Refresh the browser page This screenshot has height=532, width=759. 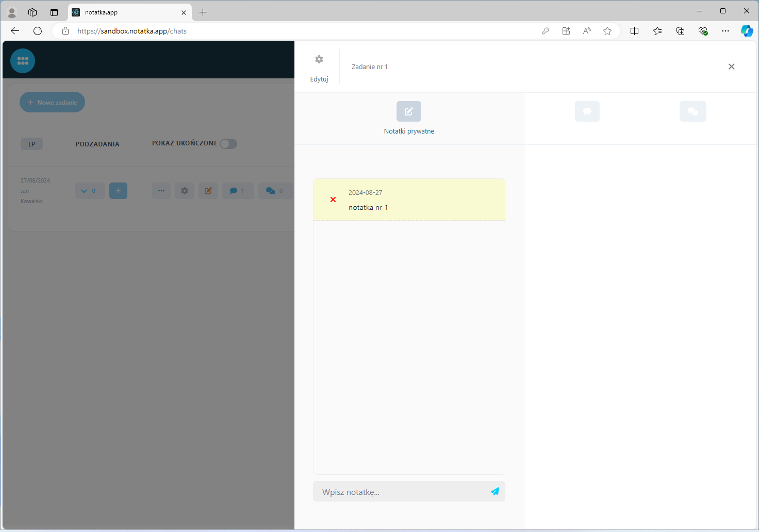point(38,31)
